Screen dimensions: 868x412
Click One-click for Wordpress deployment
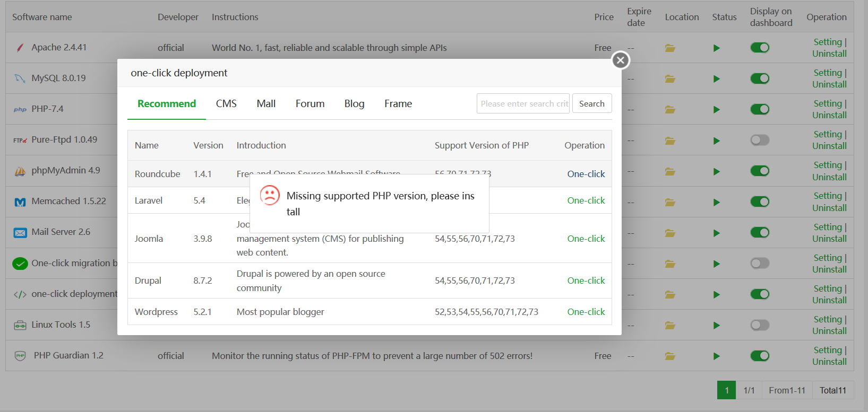pyautogui.click(x=586, y=312)
